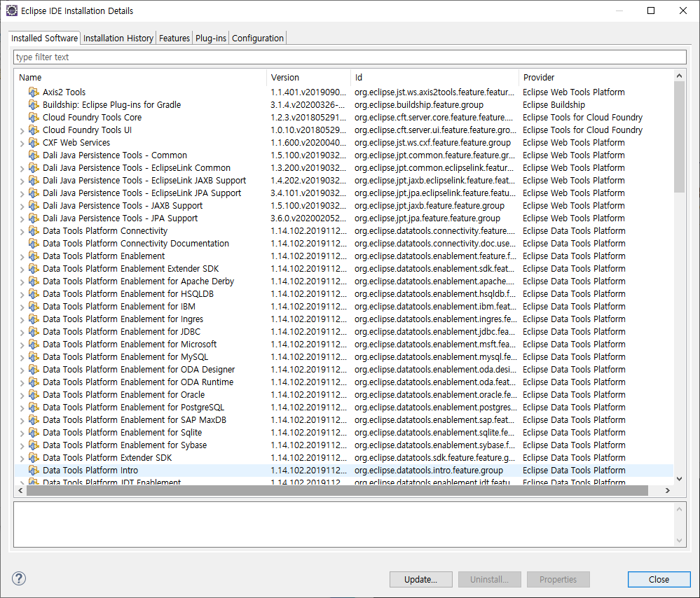Viewport: 700px width, 598px height.
Task: Click the Cloud Foundry Tools Core icon
Action: 34,118
